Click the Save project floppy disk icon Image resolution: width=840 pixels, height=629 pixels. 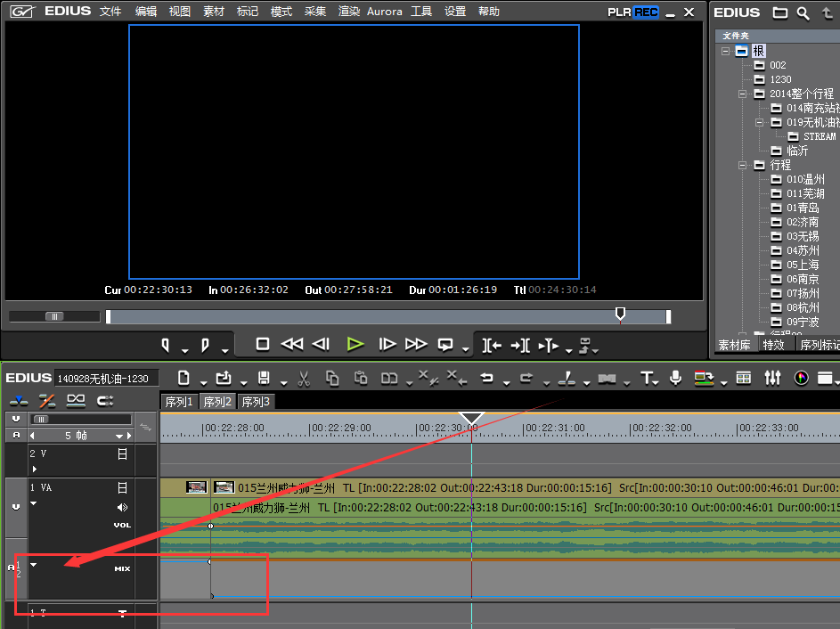point(264,378)
